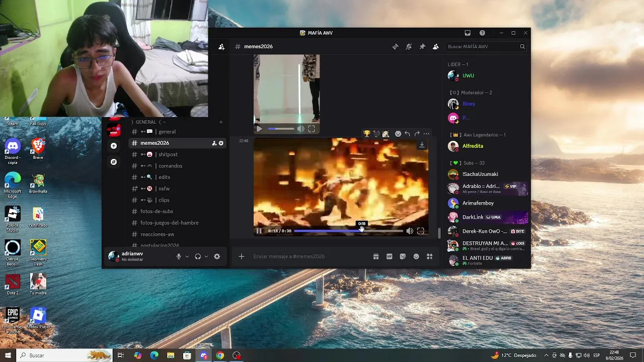Open the reacciones-aw channel

coord(177,234)
